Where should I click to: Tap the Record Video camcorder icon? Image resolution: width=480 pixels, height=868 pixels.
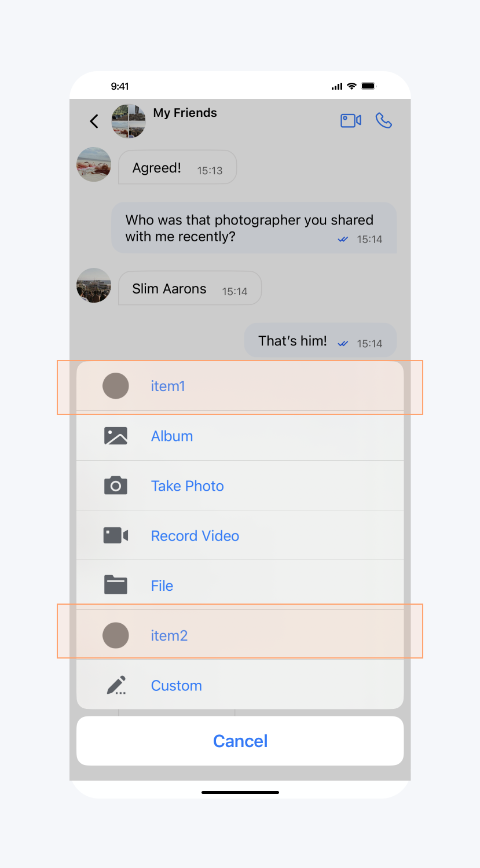pos(116,535)
